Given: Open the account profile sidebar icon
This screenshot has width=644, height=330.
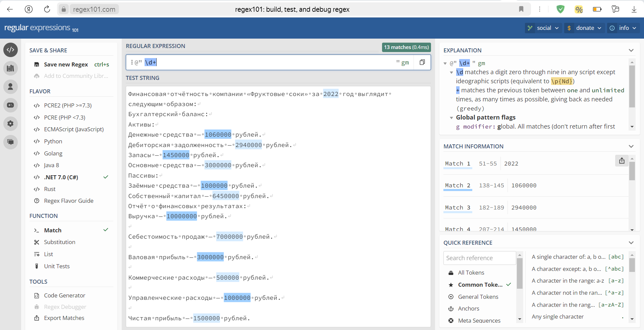Looking at the screenshot, I should [10, 87].
